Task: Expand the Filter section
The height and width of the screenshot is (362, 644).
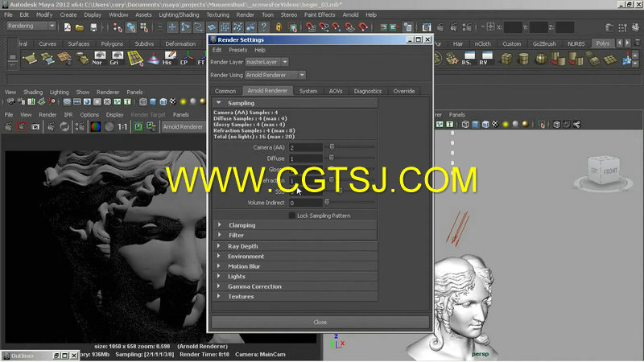Action: (x=219, y=235)
